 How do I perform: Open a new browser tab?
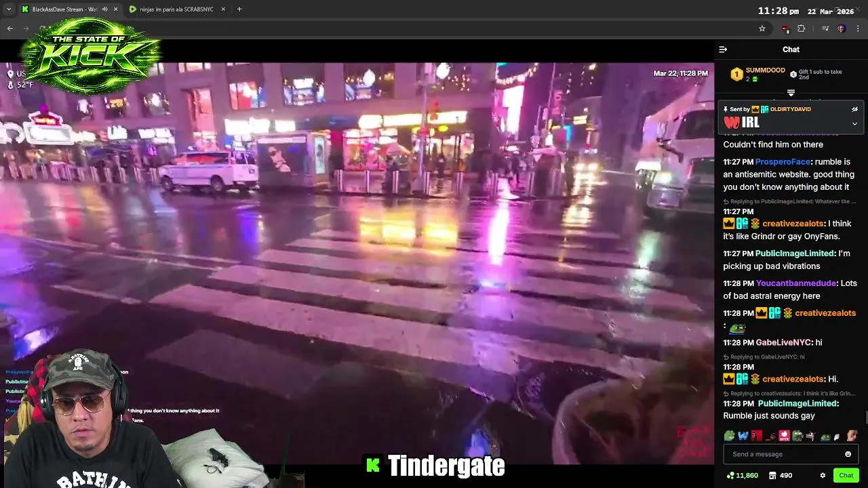click(x=239, y=9)
